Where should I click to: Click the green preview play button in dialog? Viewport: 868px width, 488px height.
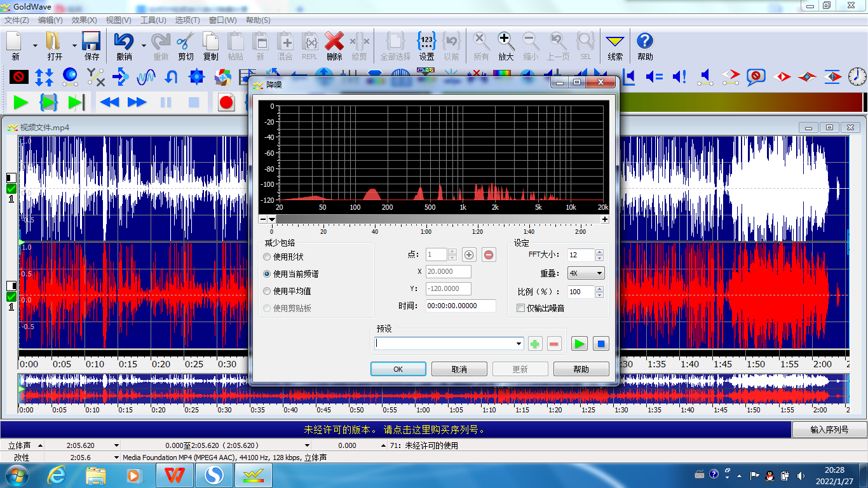[x=579, y=344]
